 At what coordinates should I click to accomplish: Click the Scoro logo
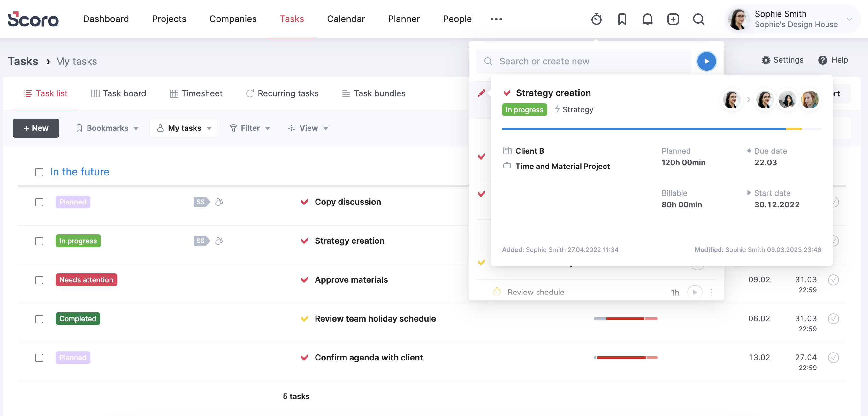(x=33, y=19)
